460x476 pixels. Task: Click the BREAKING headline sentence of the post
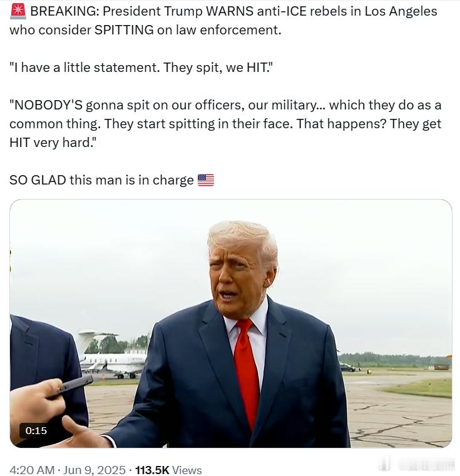coord(223,21)
